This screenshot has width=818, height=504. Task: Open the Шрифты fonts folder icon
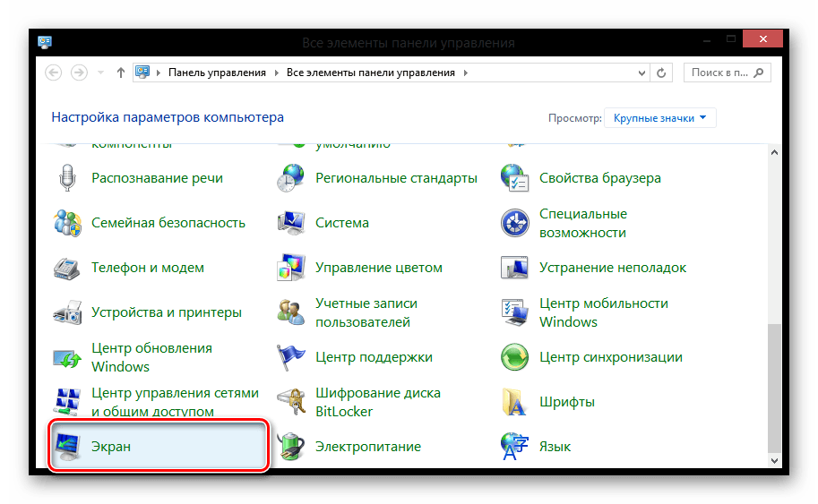(x=515, y=401)
